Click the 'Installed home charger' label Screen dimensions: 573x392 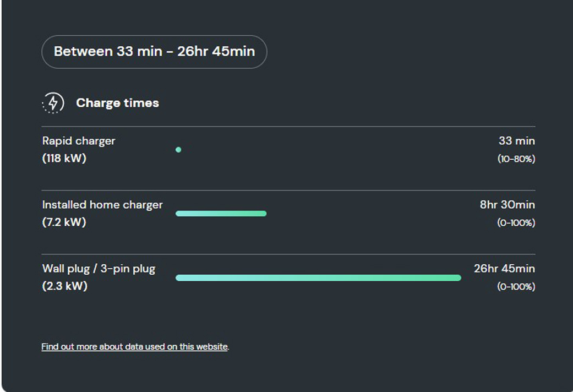coord(102,205)
